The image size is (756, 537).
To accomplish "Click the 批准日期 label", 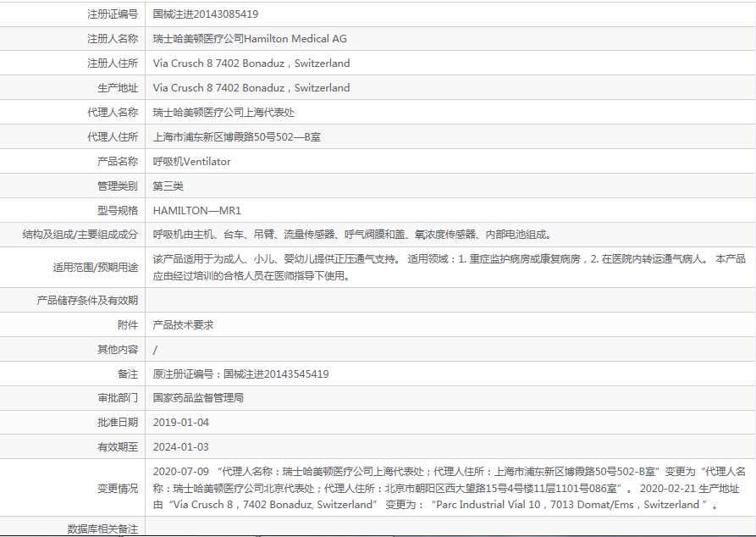I will pyautogui.click(x=118, y=422).
